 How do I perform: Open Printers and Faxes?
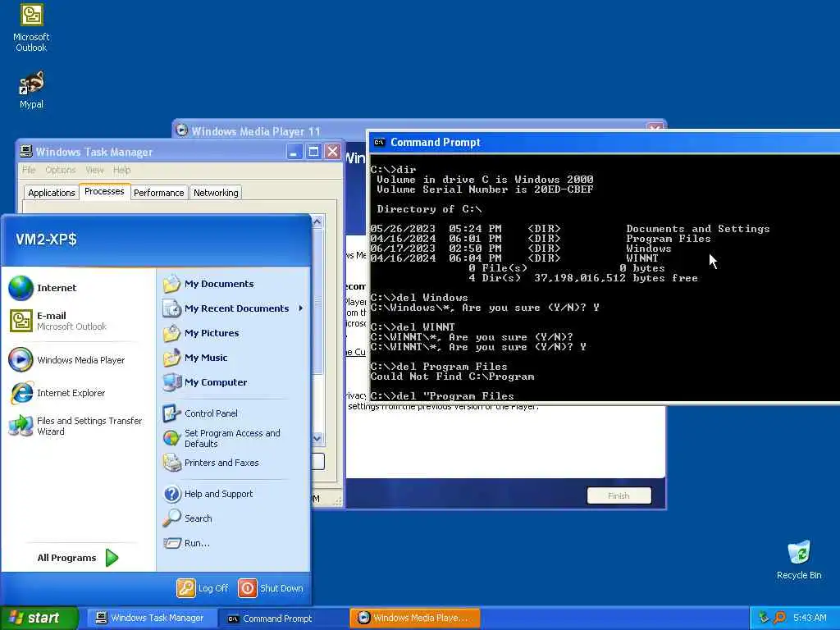[x=211, y=463]
